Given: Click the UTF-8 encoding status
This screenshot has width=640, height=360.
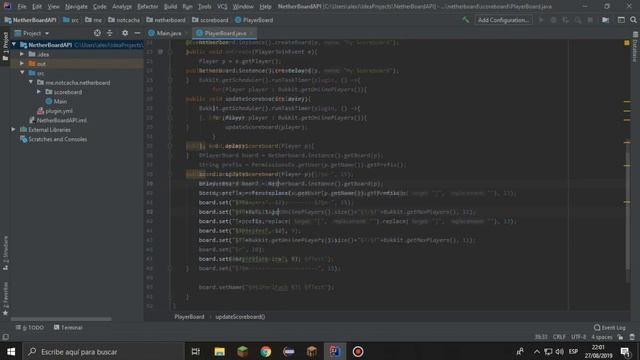Looking at the screenshot, I should point(578,337).
